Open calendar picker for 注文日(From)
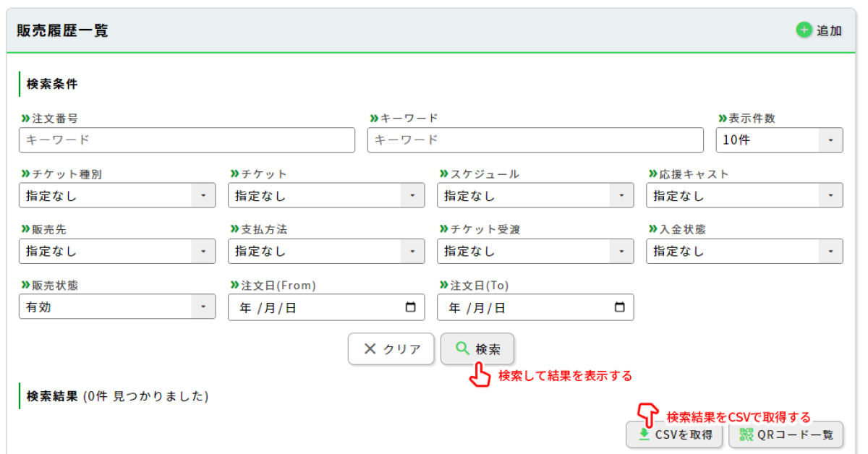This screenshot has width=868, height=454. pos(410,307)
